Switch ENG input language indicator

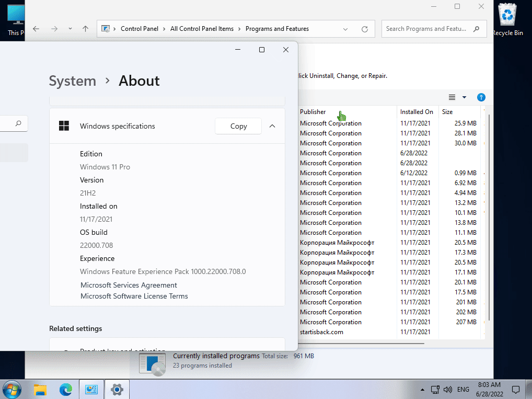(463, 390)
